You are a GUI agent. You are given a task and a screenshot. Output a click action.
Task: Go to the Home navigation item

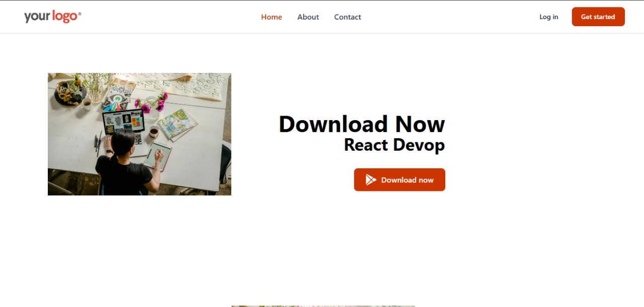coord(271,17)
